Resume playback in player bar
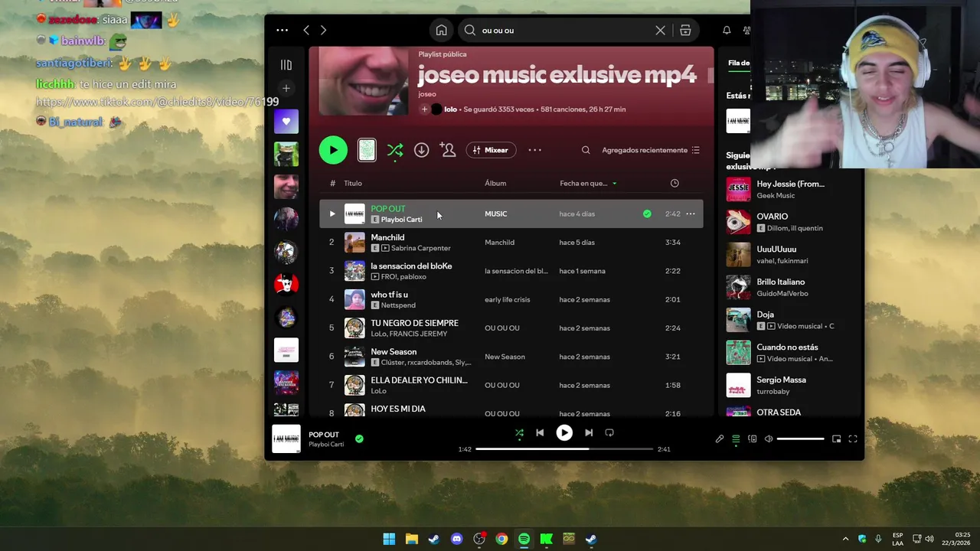This screenshot has height=551, width=980. click(x=564, y=432)
